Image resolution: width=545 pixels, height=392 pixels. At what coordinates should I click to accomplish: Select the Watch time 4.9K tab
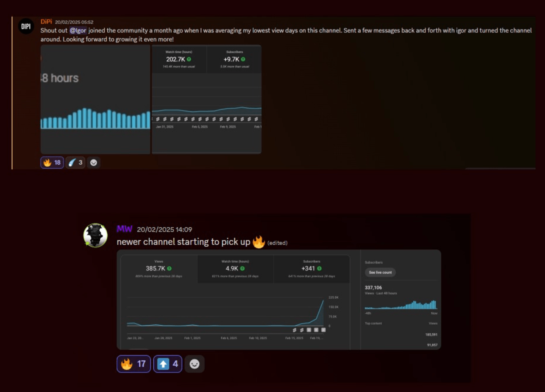pos(235,269)
